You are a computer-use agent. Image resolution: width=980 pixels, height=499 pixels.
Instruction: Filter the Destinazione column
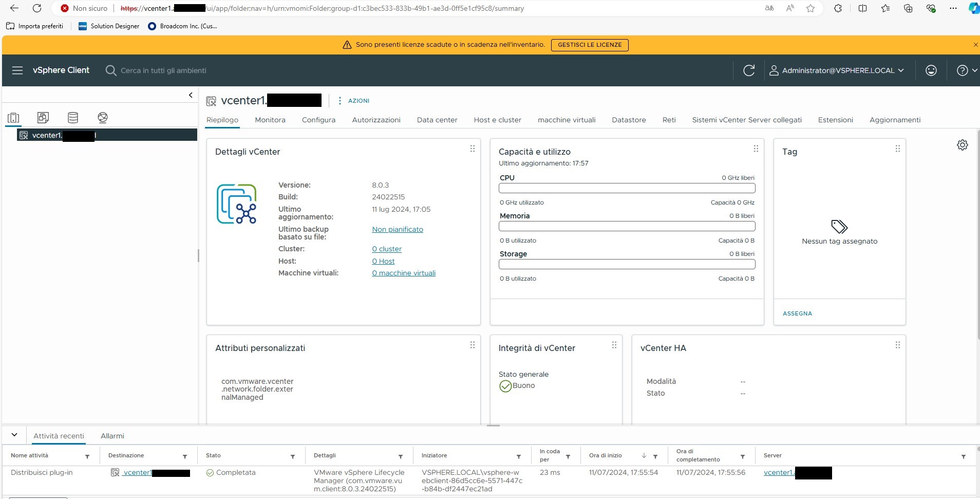pyautogui.click(x=185, y=456)
